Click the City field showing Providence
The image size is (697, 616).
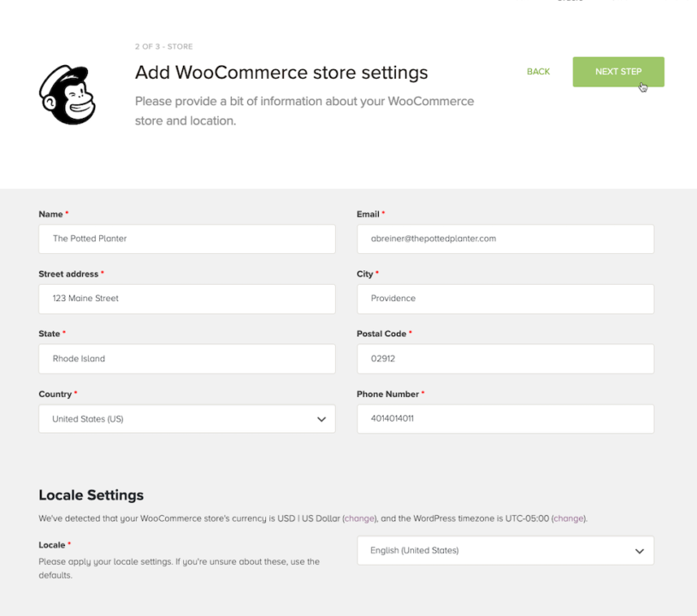[505, 299]
